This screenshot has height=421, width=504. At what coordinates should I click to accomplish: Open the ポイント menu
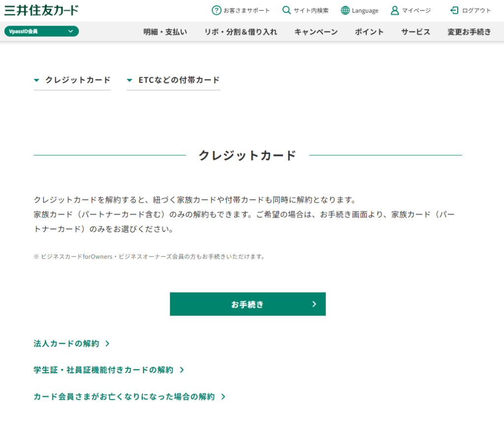coord(369,32)
